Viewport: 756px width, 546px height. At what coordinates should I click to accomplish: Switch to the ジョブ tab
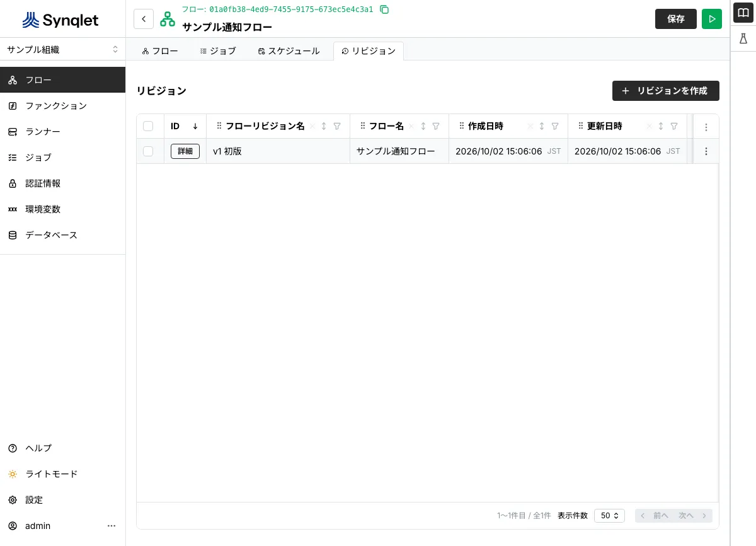click(x=218, y=51)
